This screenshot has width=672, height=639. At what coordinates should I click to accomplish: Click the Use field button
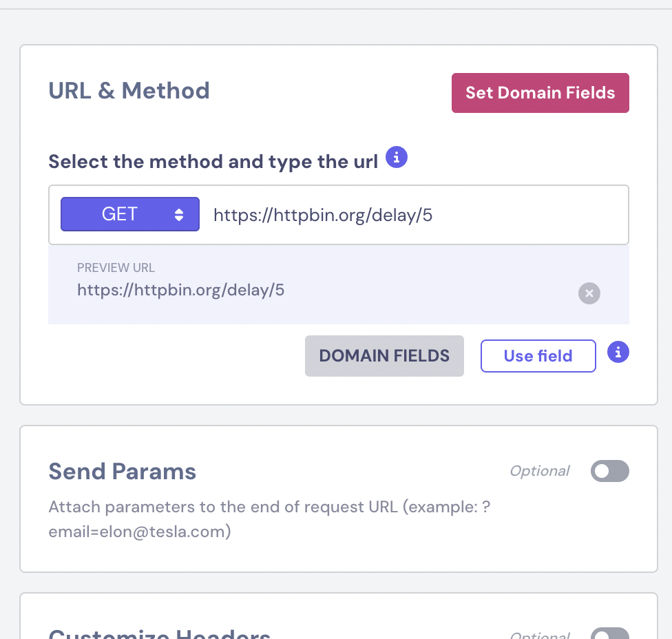pos(538,356)
